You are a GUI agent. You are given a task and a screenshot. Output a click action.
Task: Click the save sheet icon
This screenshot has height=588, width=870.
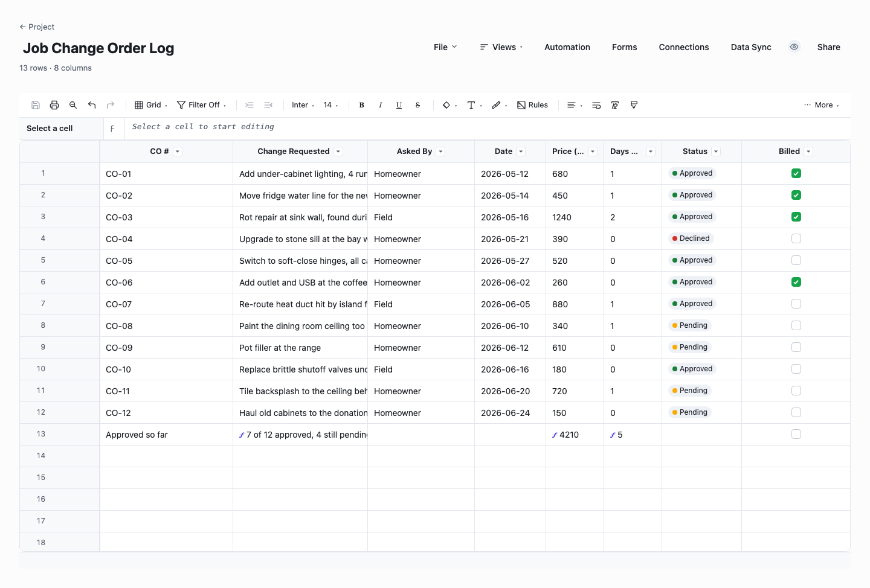click(x=36, y=105)
